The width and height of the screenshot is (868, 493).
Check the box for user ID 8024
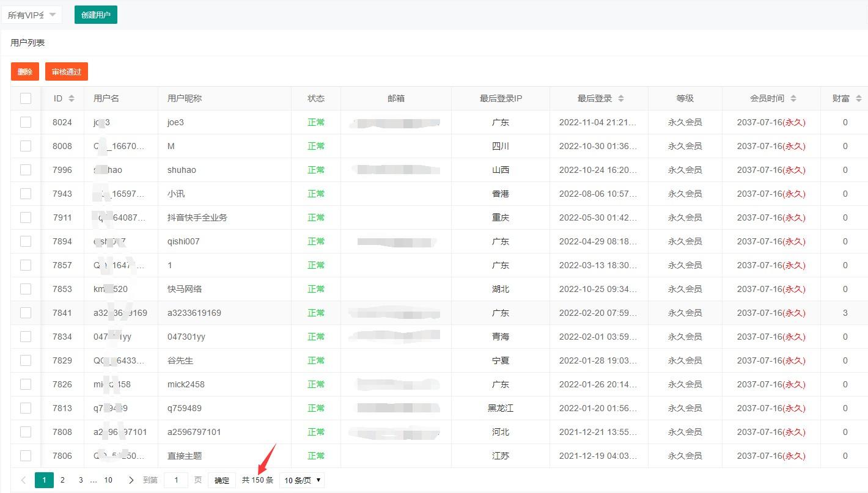pos(26,122)
